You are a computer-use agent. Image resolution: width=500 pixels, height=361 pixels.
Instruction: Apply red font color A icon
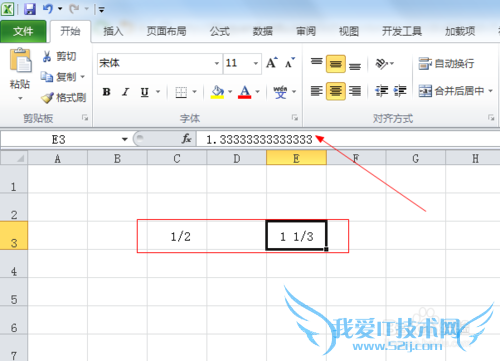pyautogui.click(x=244, y=92)
